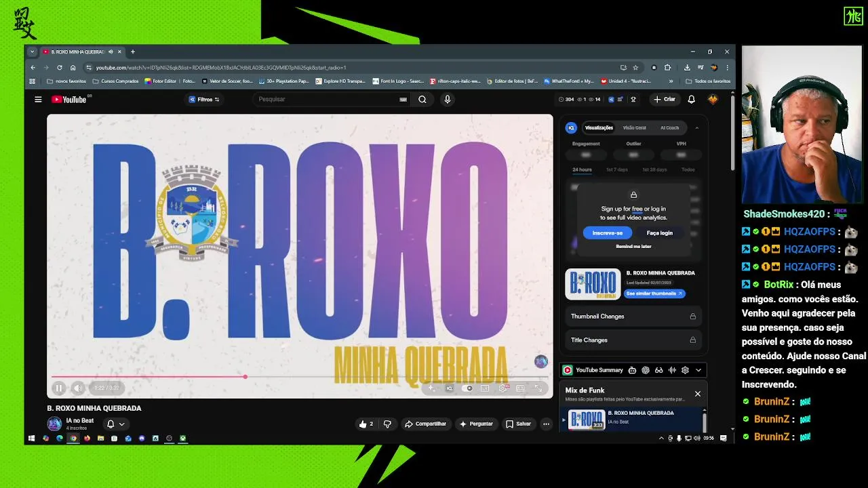Enter fullscreen mode in player
Image resolution: width=868 pixels, height=488 pixels.
tap(538, 388)
